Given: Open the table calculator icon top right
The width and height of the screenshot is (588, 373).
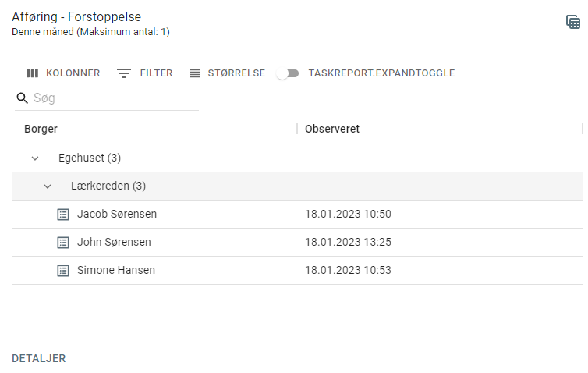Looking at the screenshot, I should [x=573, y=22].
